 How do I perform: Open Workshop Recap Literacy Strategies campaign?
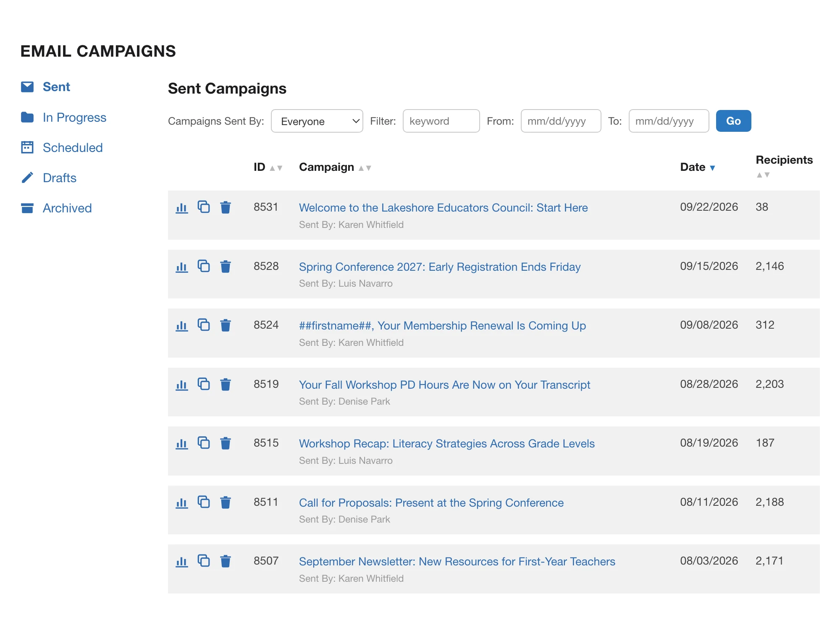point(447,444)
